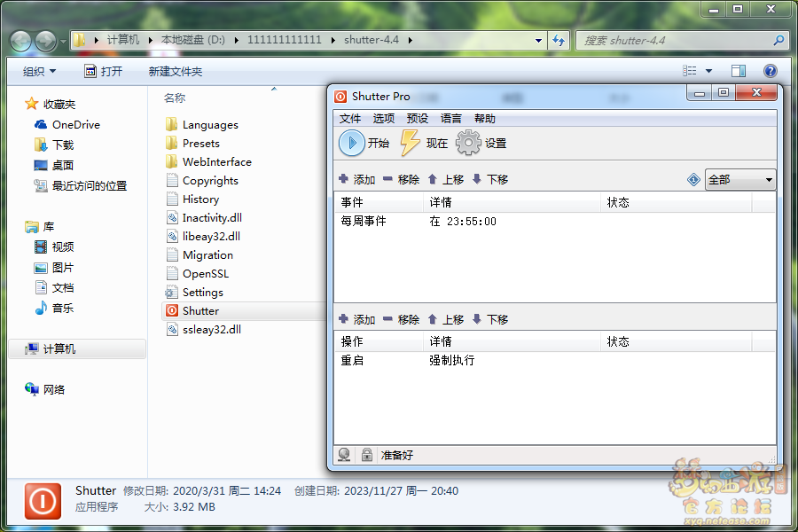This screenshot has width=798, height=532.
Task: Select the Copyrights file
Action: [202, 181]
